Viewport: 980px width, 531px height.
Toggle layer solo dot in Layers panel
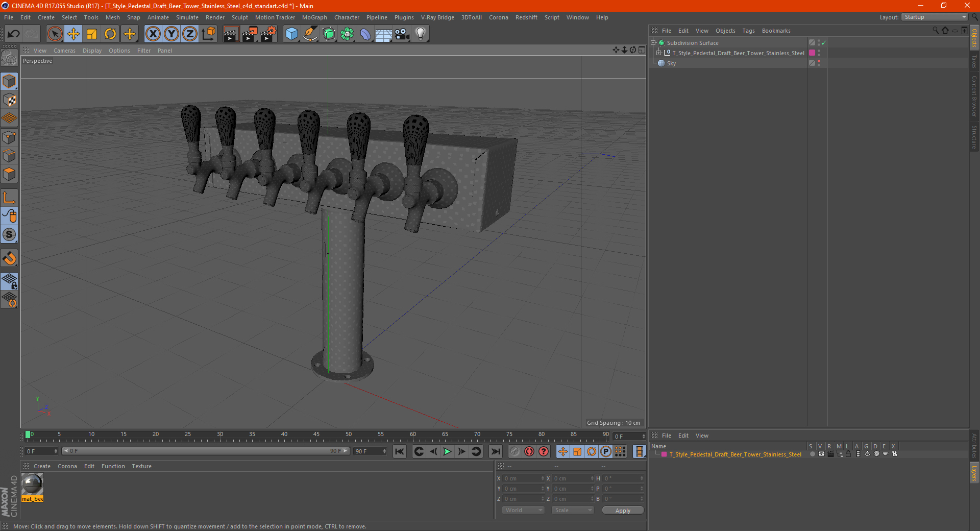(x=812, y=454)
